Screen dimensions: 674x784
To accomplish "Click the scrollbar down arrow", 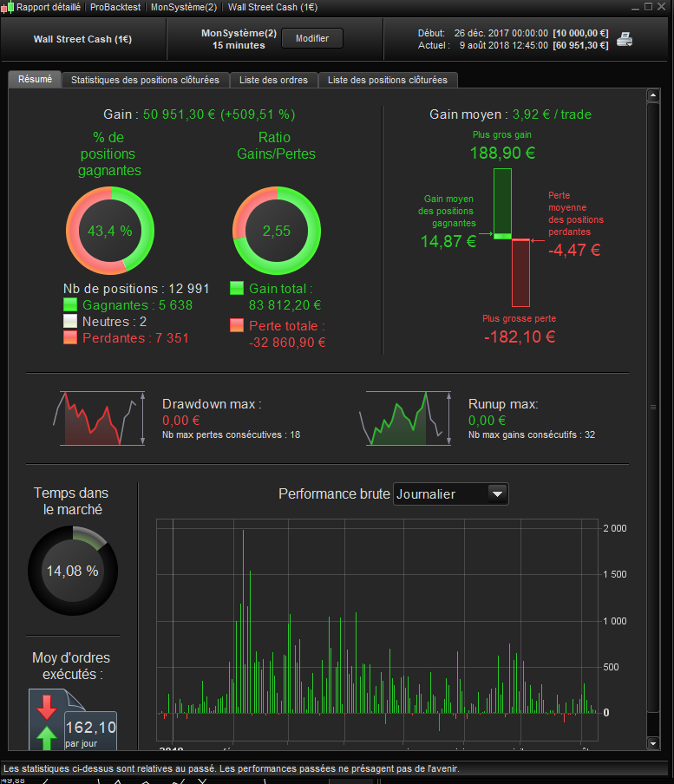I will pyautogui.click(x=653, y=743).
